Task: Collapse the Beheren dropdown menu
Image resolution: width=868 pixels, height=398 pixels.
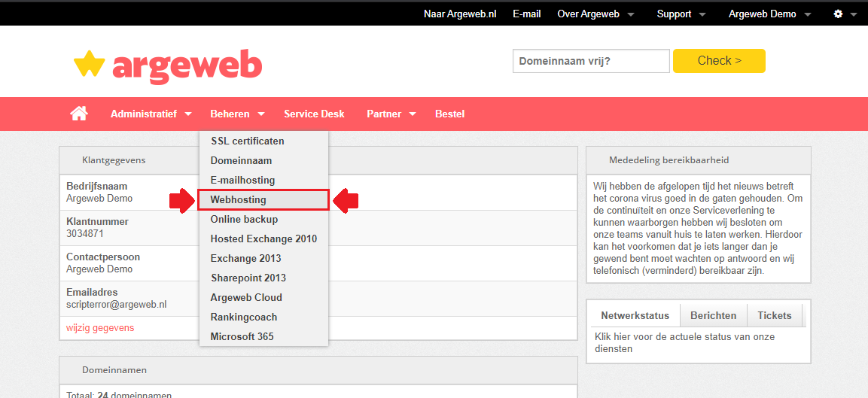Action: tap(237, 114)
